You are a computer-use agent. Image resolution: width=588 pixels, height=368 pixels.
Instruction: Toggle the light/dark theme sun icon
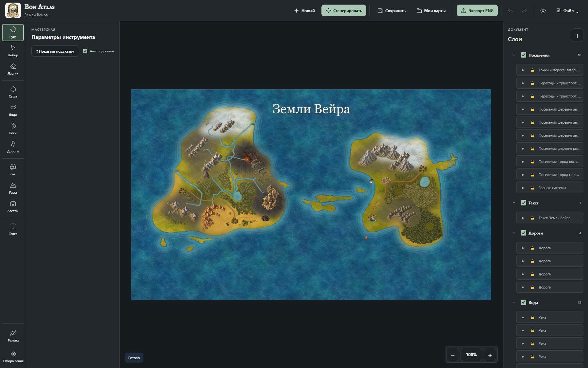tap(543, 11)
